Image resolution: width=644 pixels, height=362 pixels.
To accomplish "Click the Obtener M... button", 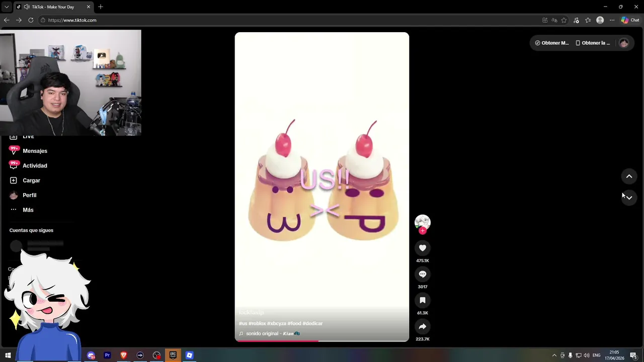I will tap(552, 43).
